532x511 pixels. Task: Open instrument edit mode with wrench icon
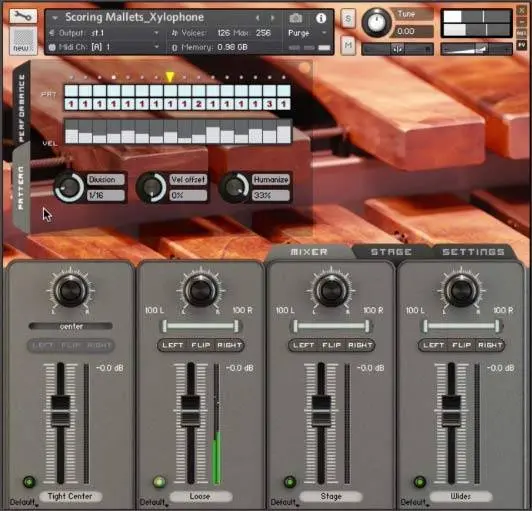point(23,16)
